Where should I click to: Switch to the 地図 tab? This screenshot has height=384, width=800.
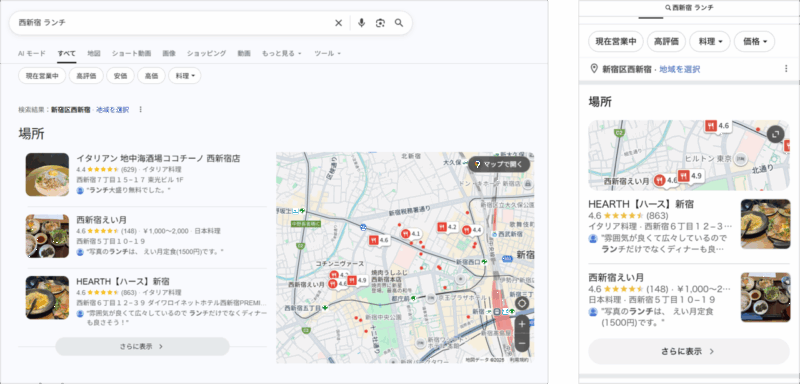(94, 53)
